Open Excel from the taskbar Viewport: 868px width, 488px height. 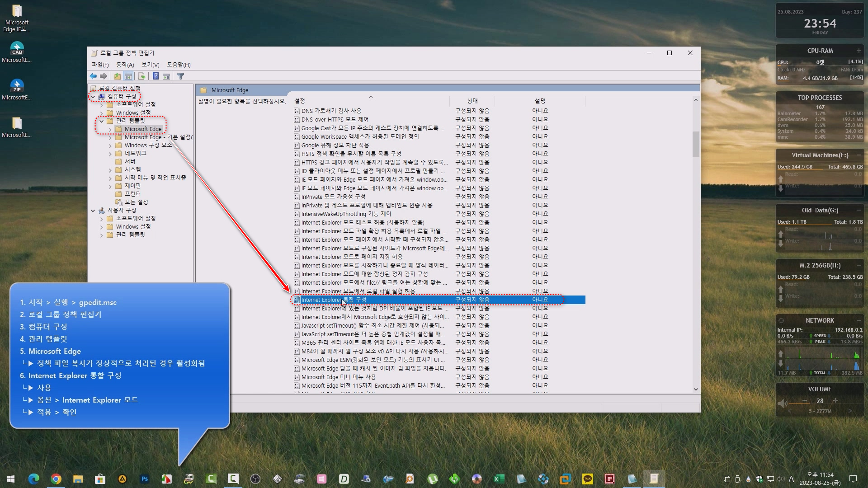pos(499,479)
